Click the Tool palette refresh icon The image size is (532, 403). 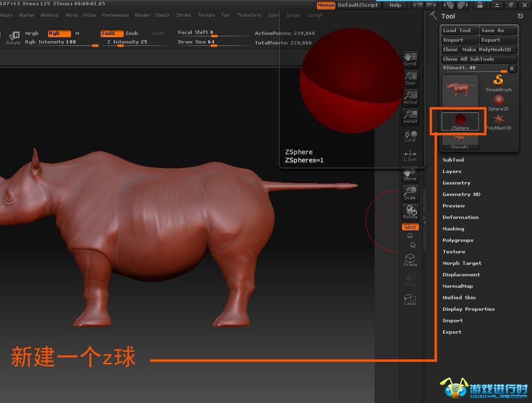521,16
